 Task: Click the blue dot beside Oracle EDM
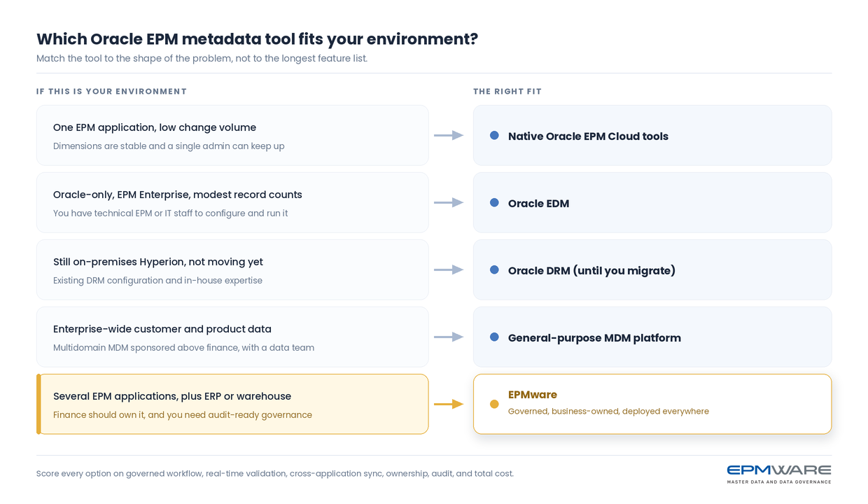coord(494,203)
